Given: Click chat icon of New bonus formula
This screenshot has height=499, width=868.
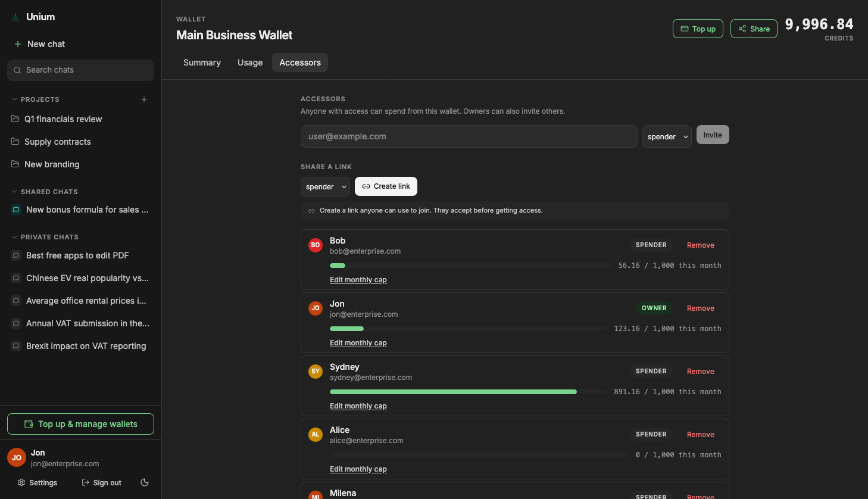Looking at the screenshot, I should [x=16, y=210].
